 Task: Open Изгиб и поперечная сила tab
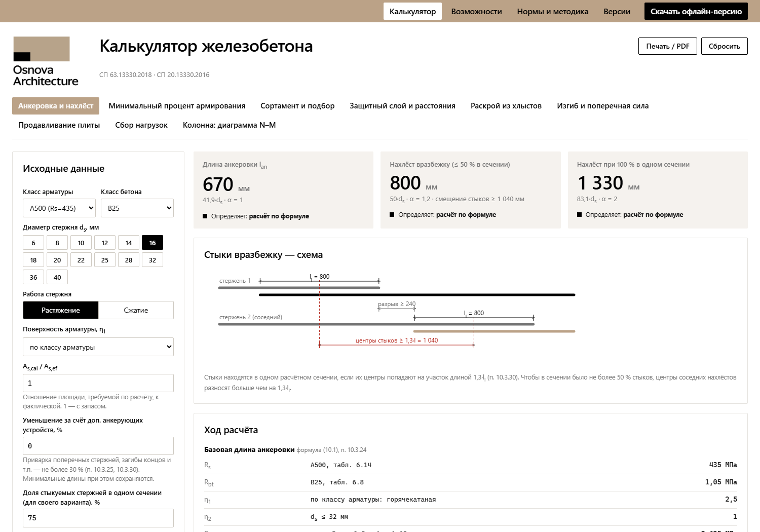(602, 106)
